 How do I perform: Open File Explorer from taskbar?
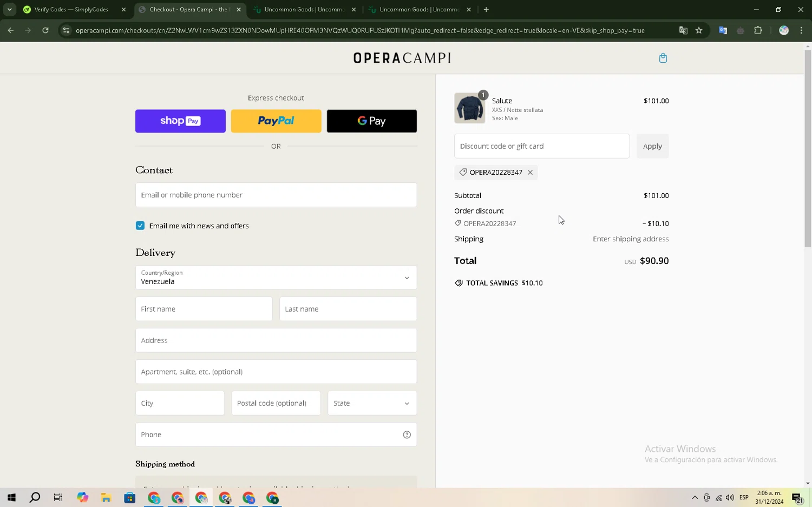tap(106, 498)
